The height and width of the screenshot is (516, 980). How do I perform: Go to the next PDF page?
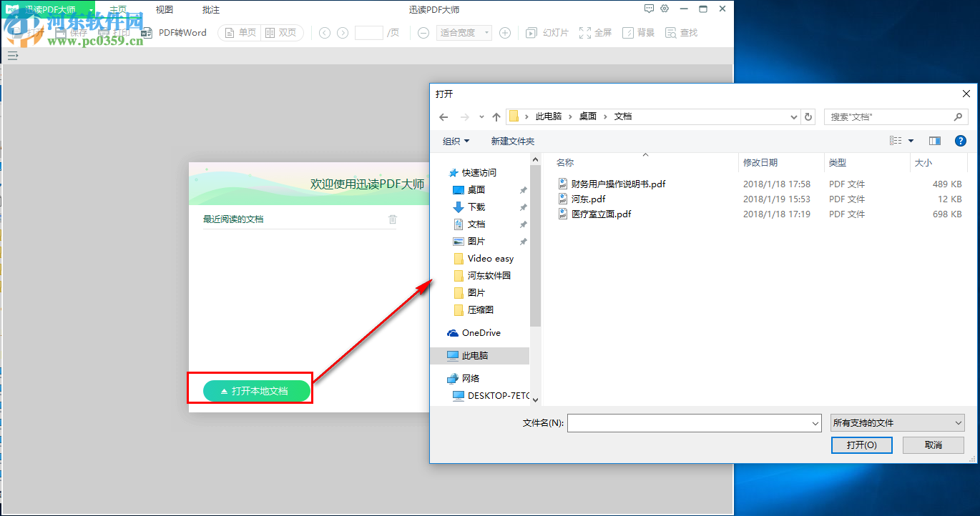343,33
